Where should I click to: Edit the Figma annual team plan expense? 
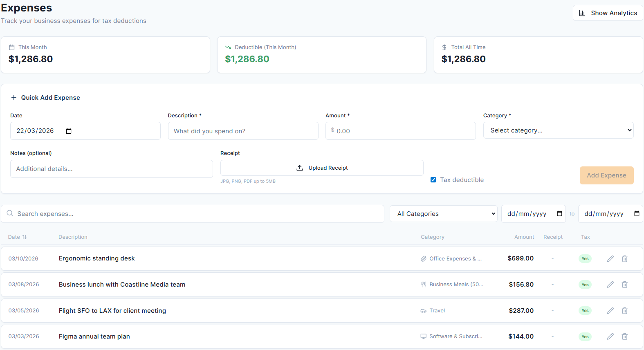[x=610, y=337]
